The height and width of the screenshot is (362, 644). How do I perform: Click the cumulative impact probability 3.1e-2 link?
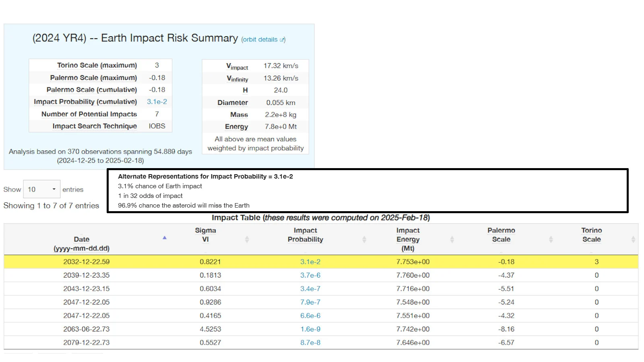pos(157,102)
